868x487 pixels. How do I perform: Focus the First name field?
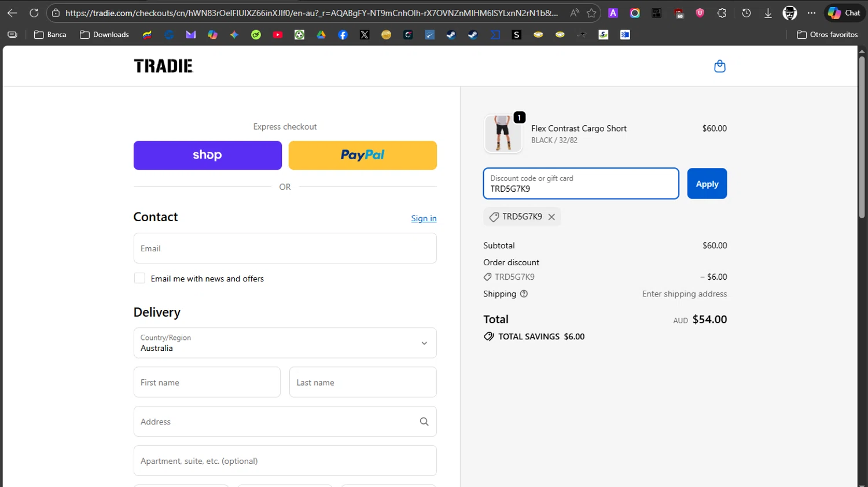[x=207, y=382]
